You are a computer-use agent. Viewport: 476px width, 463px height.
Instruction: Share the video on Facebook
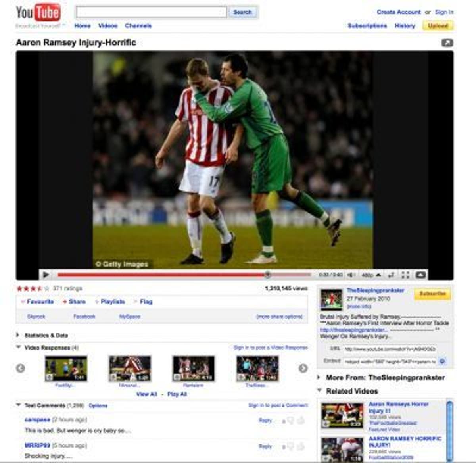click(84, 316)
